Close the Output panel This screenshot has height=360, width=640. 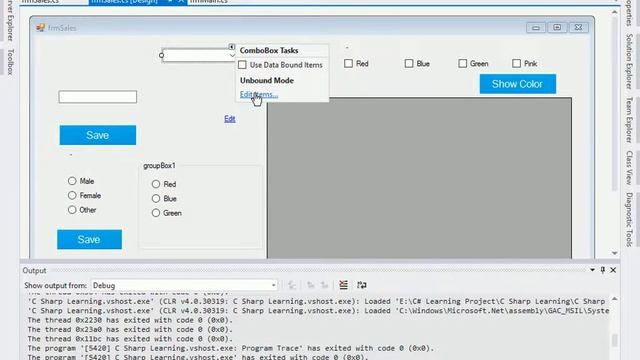tap(613, 270)
